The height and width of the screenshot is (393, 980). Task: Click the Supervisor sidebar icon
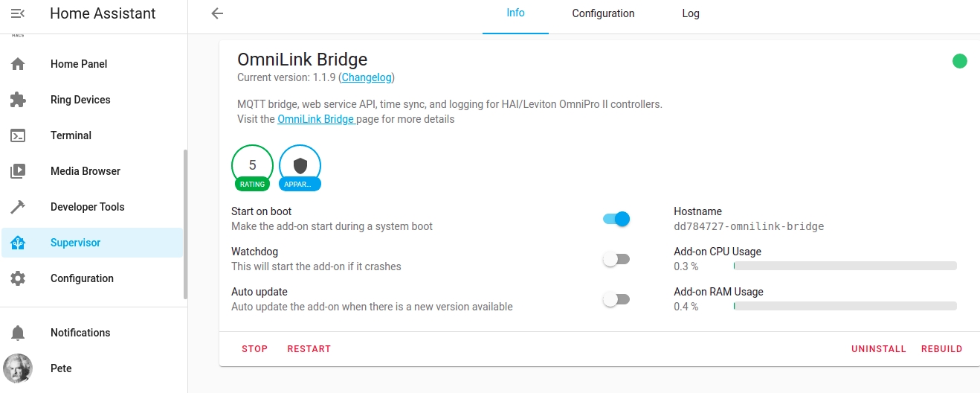tap(19, 243)
